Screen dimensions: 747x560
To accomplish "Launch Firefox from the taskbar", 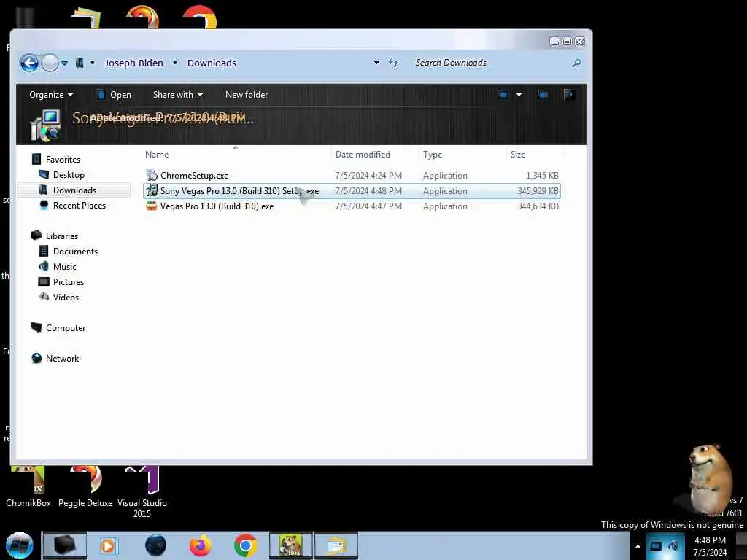I will pyautogui.click(x=200, y=545).
